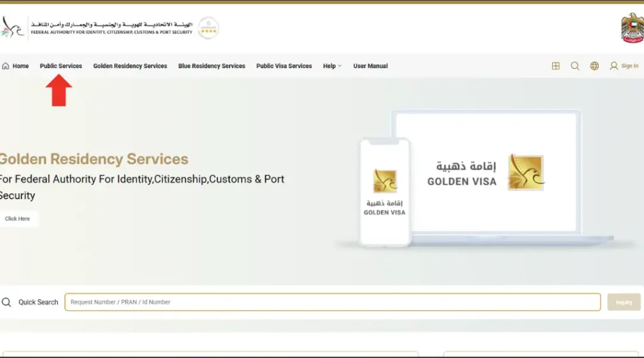Click the search magnifier icon in header
Viewport: 644px width, 358px height.
575,66
